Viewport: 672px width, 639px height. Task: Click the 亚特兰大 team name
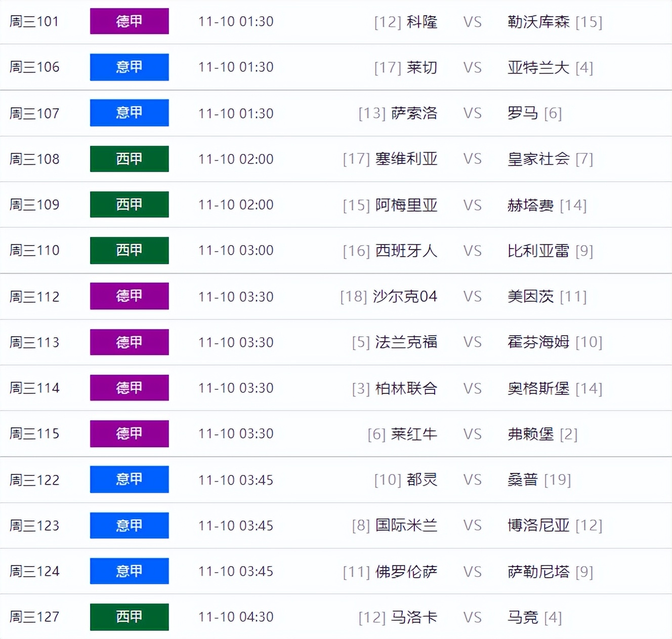(538, 67)
